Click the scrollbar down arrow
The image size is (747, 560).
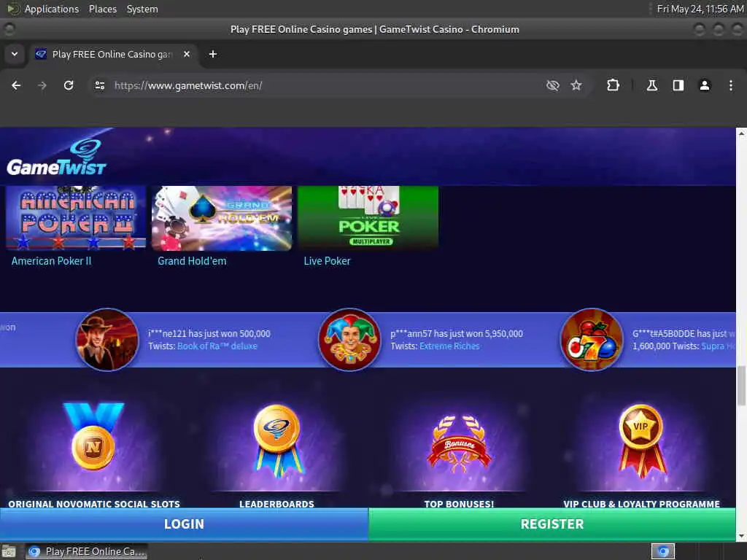pos(741,536)
